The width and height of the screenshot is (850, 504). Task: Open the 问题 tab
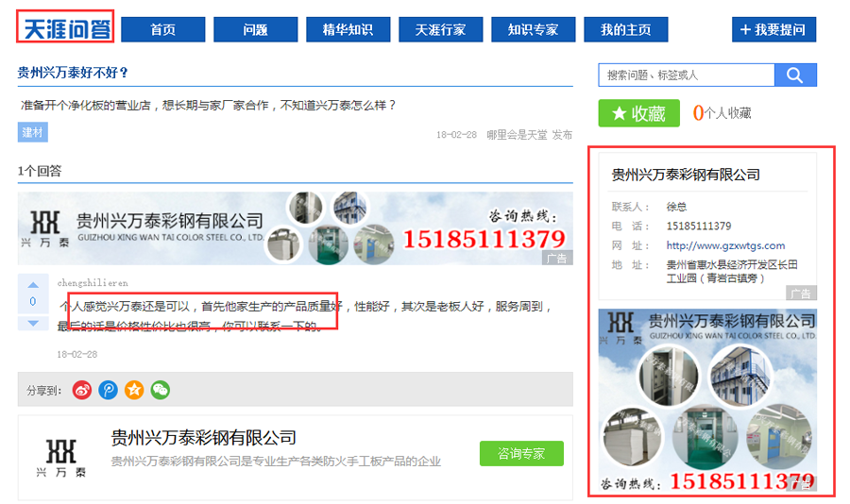(255, 29)
